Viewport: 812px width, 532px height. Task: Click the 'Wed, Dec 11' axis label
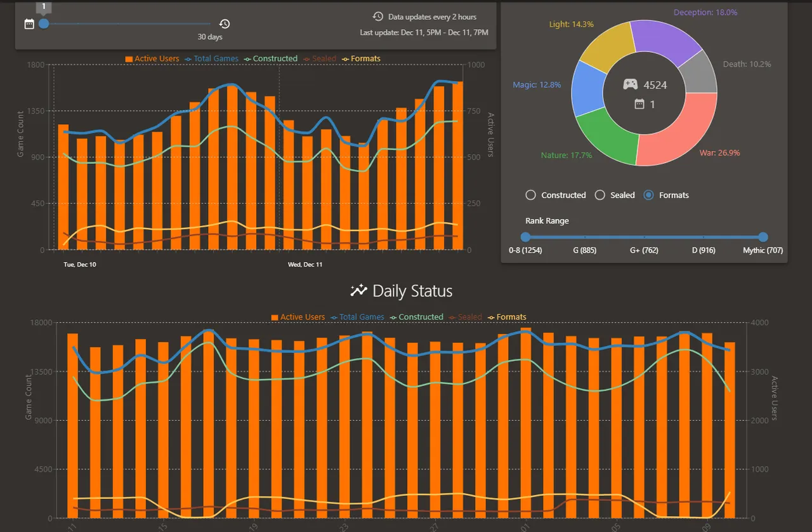(x=305, y=264)
